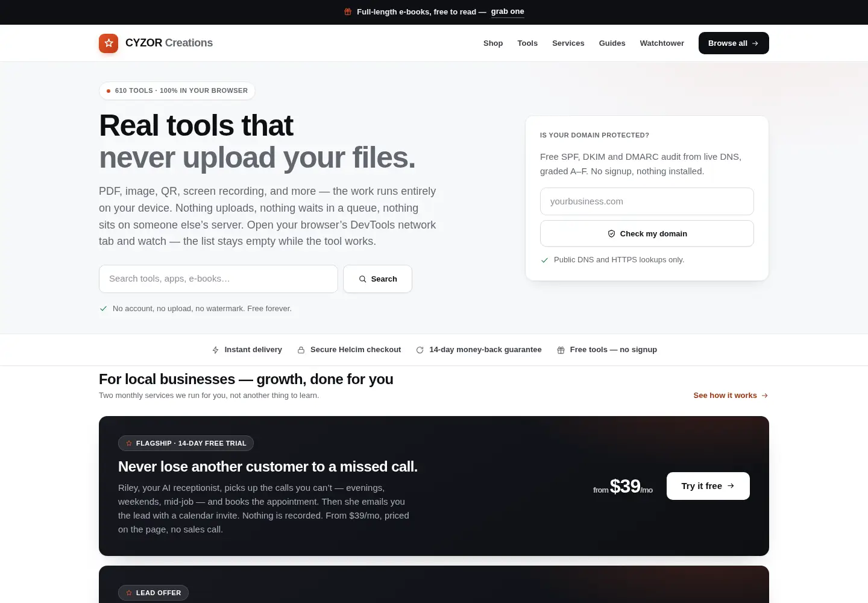
Task: Click the Search button
Action: (x=377, y=279)
